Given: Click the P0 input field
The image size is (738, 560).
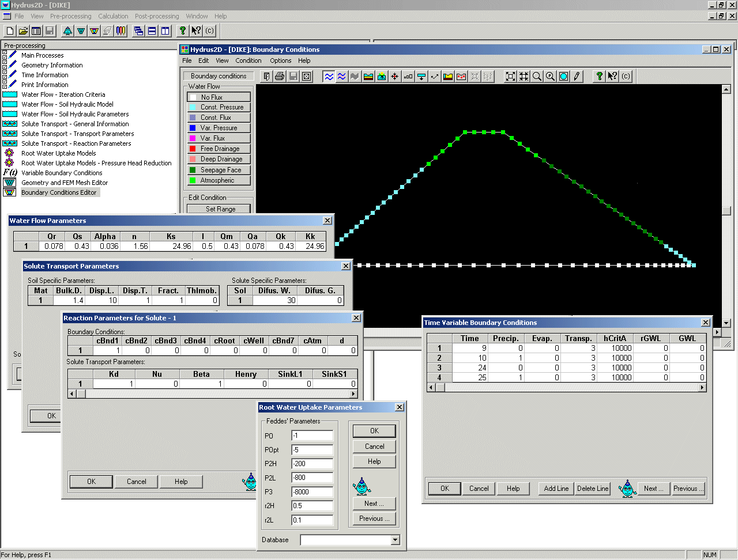Looking at the screenshot, I should [x=312, y=436].
